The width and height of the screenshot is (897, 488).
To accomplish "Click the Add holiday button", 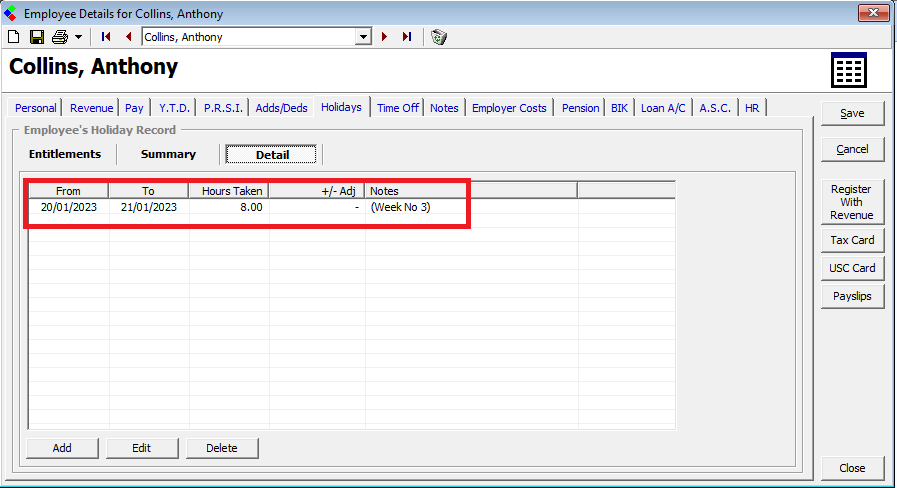I will [62, 448].
